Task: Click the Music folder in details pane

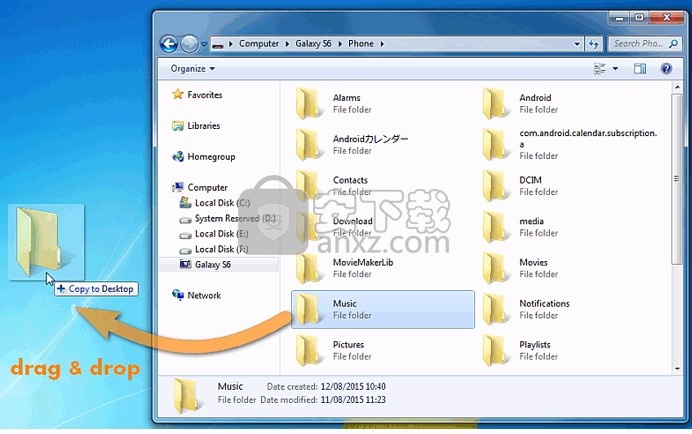Action: pos(186,396)
